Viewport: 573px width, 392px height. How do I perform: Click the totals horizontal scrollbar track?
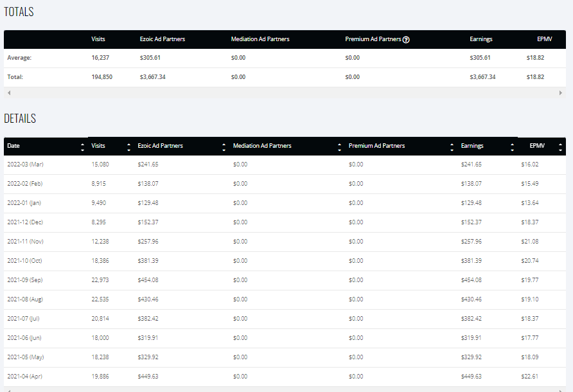point(285,93)
